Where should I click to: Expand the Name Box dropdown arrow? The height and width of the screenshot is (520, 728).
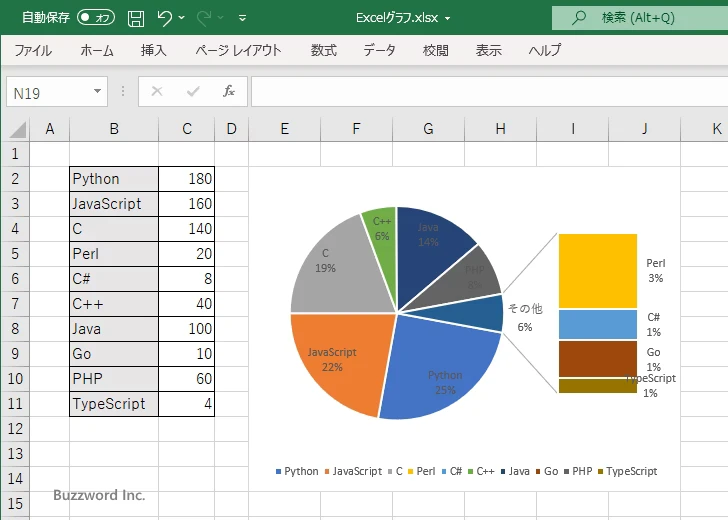point(98,91)
